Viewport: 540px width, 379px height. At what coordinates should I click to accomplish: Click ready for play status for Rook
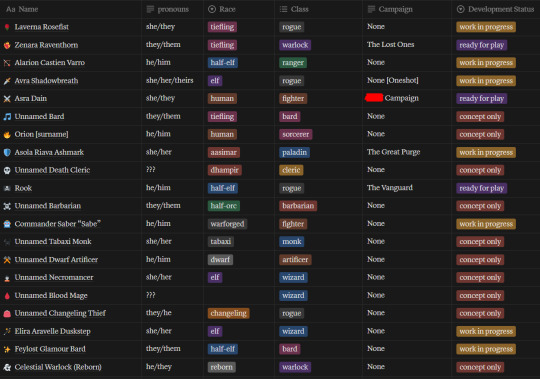coord(481,188)
